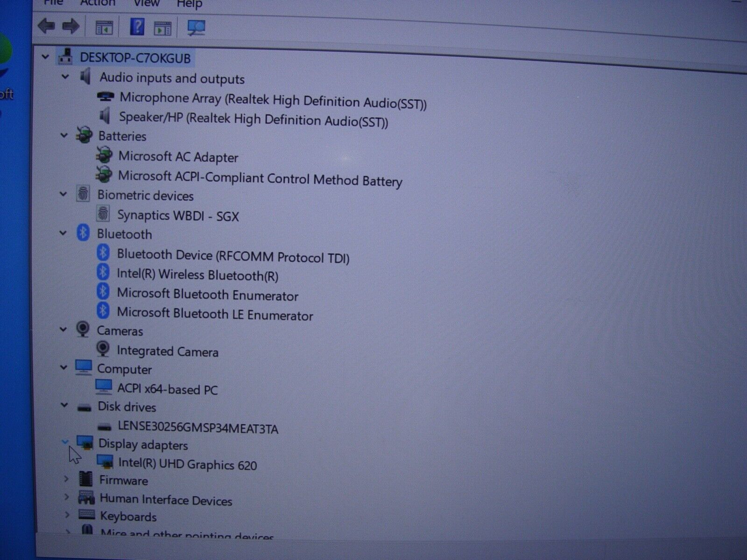The width and height of the screenshot is (747, 560).
Task: Click the Back arrow toolbar button
Action: [x=46, y=26]
